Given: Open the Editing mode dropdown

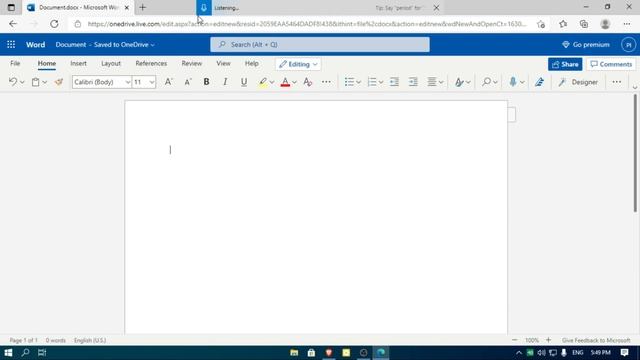Looking at the screenshot, I should click(298, 64).
